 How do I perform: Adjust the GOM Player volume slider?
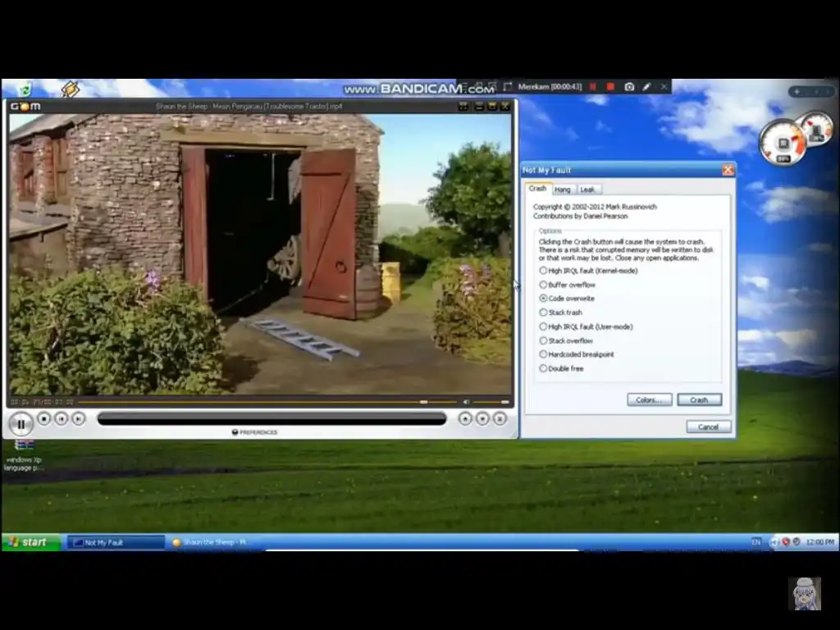491,402
